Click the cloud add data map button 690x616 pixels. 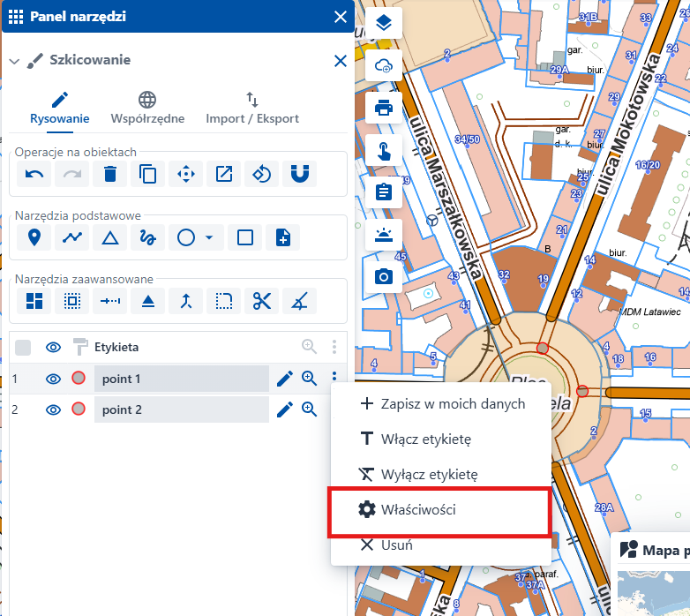coord(384,65)
